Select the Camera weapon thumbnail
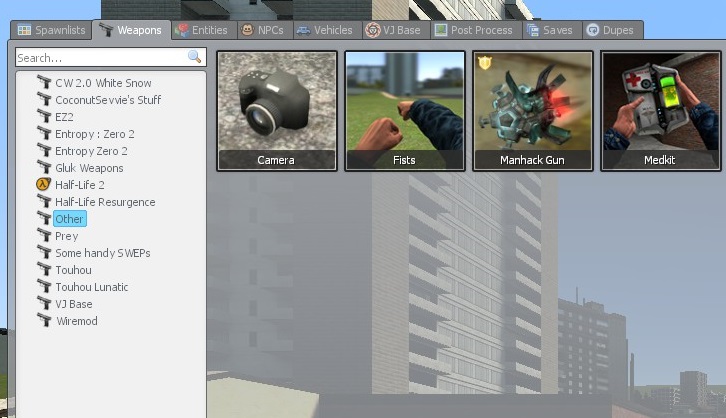This screenshot has width=726, height=418. pos(277,111)
